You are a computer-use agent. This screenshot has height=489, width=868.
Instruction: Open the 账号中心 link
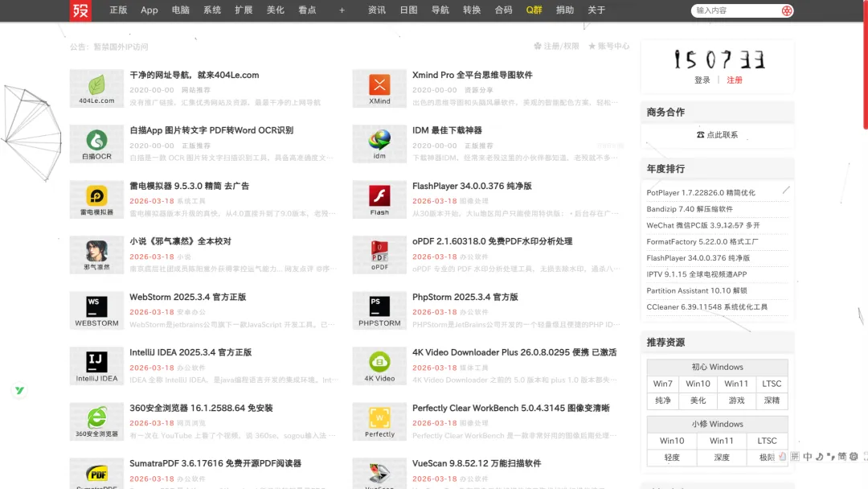click(613, 46)
